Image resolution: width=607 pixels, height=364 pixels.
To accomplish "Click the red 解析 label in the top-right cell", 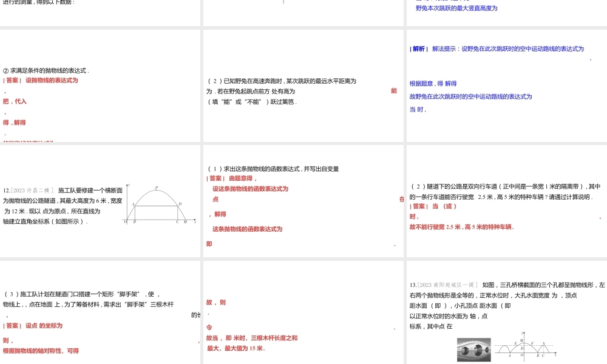I will click(418, 49).
